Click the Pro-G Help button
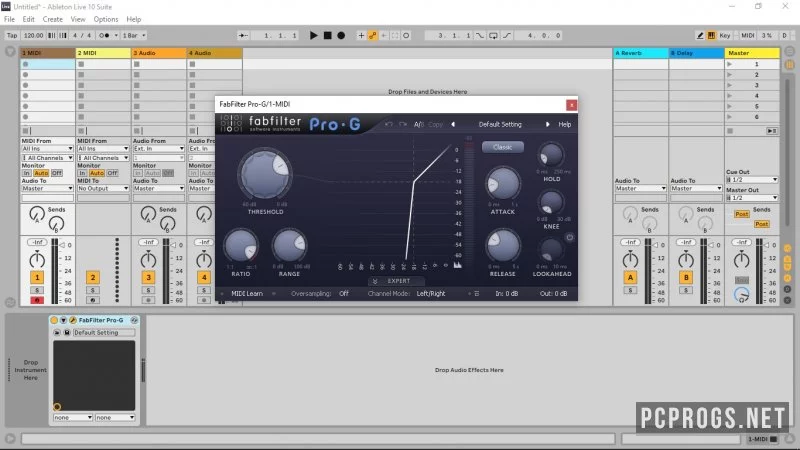Screen dimensions: 800x450 tap(564, 124)
